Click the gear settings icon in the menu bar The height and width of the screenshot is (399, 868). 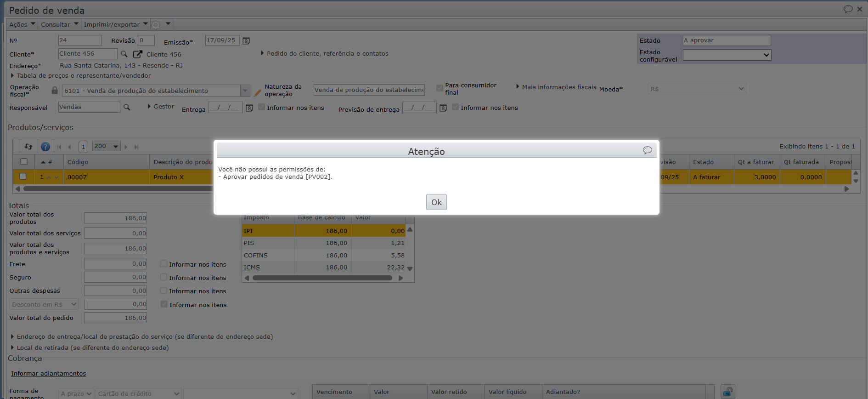click(x=156, y=24)
